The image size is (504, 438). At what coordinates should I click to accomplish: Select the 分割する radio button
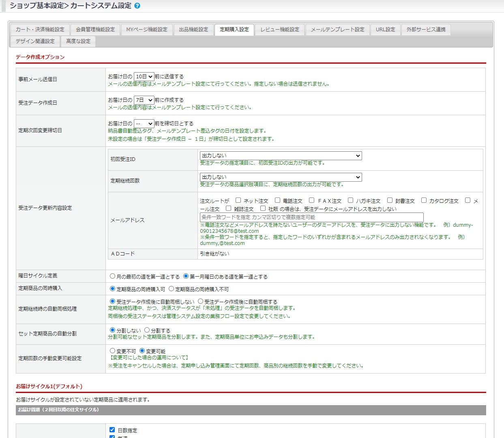tap(147, 330)
